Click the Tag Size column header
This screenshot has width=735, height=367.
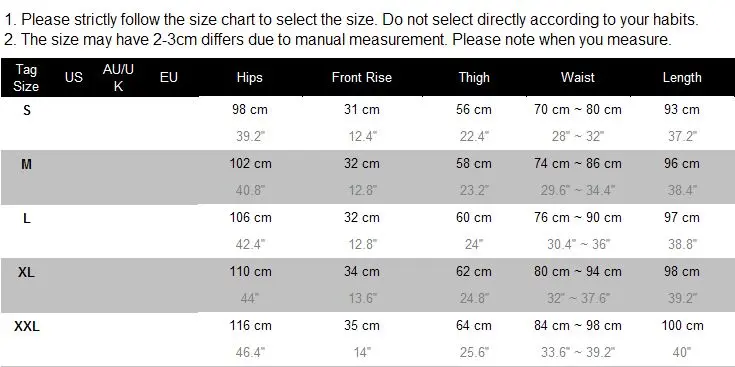coord(26,78)
